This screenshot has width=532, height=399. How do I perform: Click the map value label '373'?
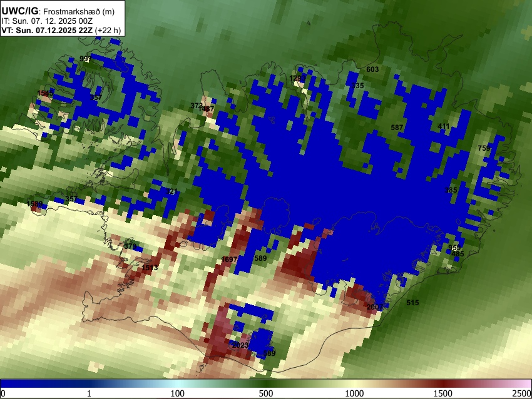[x=196, y=106]
